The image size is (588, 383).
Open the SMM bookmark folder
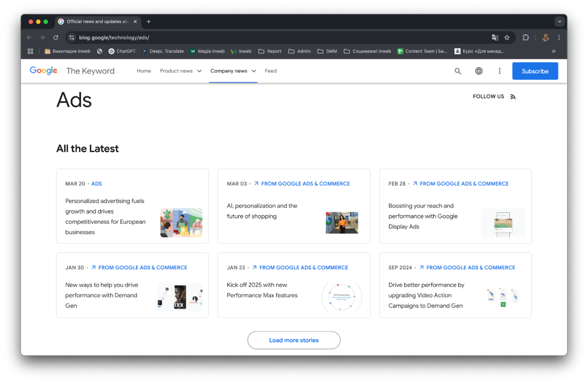[x=327, y=51]
